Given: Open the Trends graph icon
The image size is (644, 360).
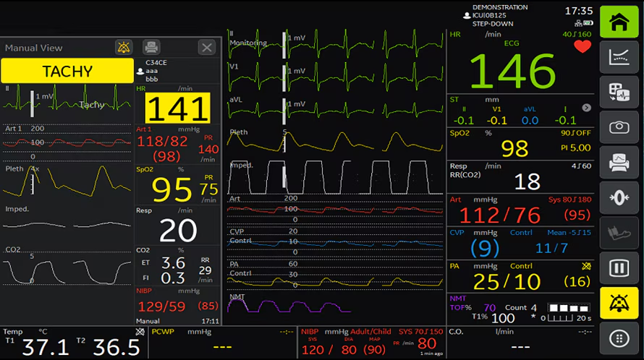Looking at the screenshot, I should 619,56.
